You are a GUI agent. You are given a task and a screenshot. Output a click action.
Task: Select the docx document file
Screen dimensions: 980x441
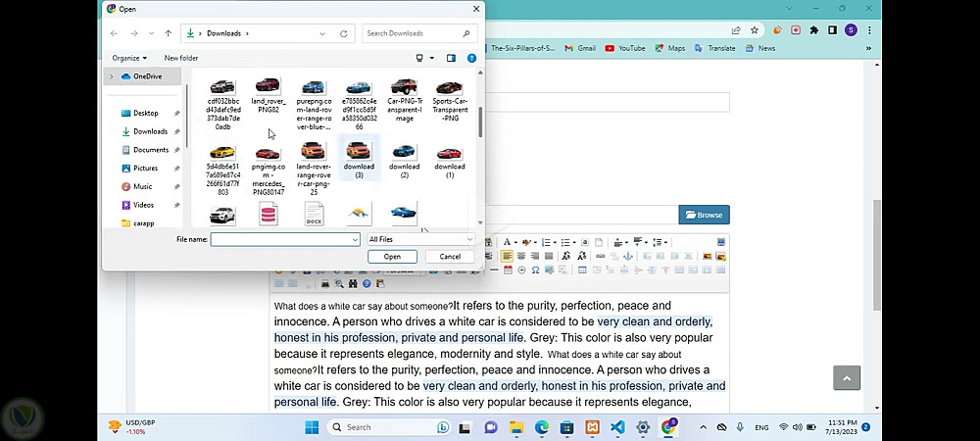314,214
